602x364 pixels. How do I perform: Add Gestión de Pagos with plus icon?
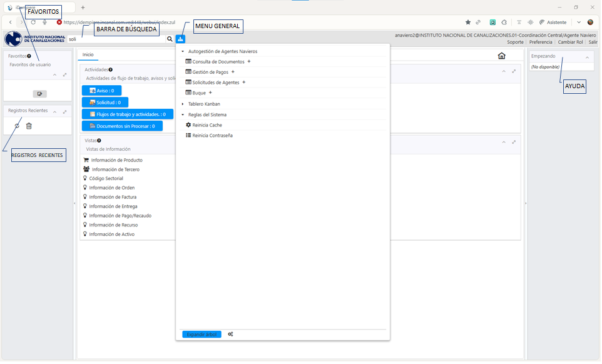[x=233, y=72]
